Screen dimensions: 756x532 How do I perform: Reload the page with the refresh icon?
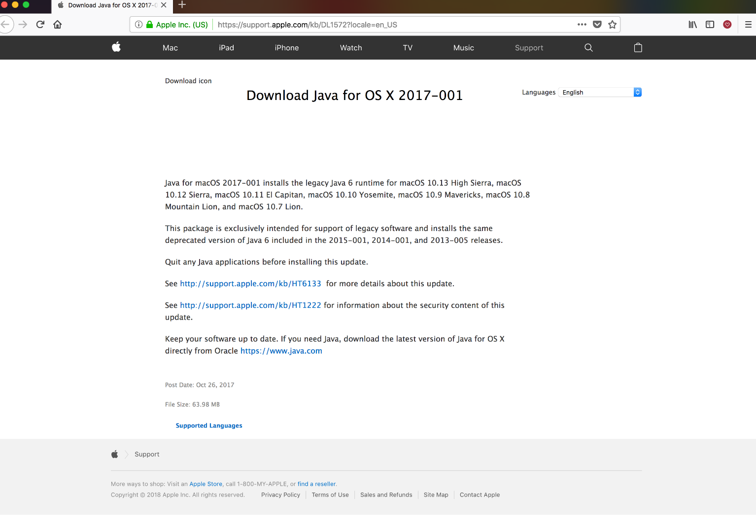40,25
